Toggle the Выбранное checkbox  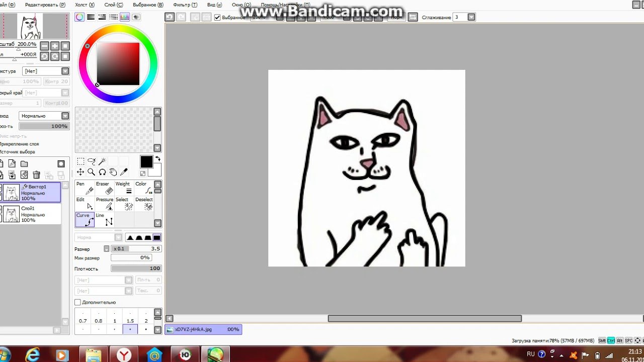click(x=217, y=17)
